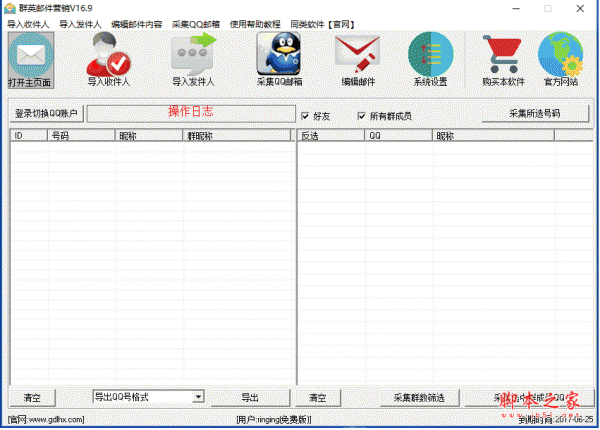
Task: Minimize the 群英邮件营销 window
Action: tap(516, 8)
